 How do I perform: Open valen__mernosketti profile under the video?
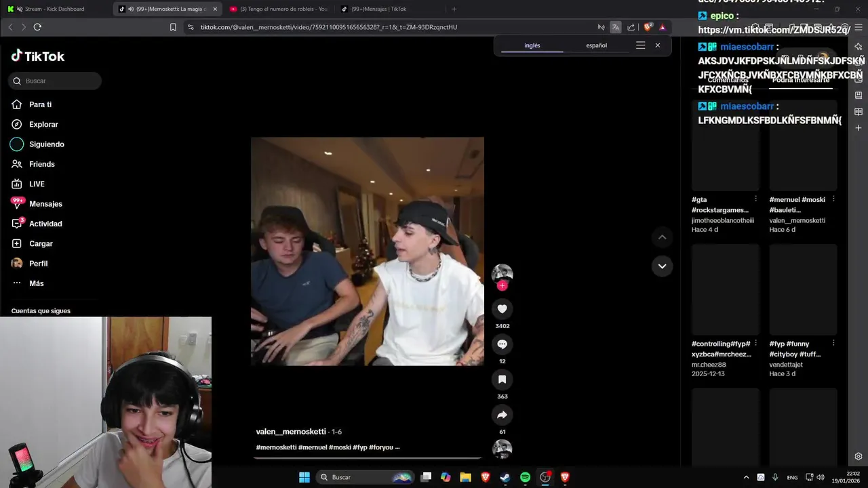click(291, 432)
